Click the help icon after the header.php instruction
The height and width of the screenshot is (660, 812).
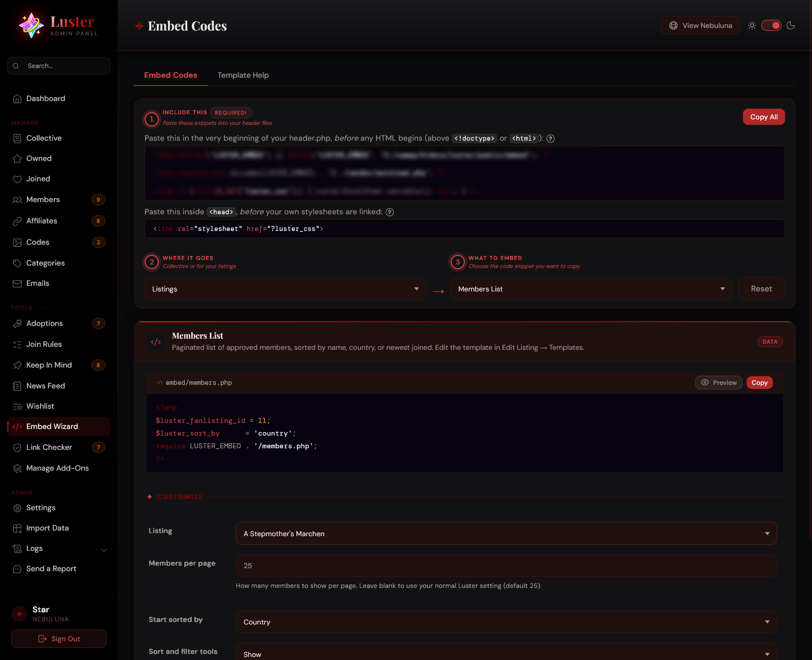(x=551, y=138)
